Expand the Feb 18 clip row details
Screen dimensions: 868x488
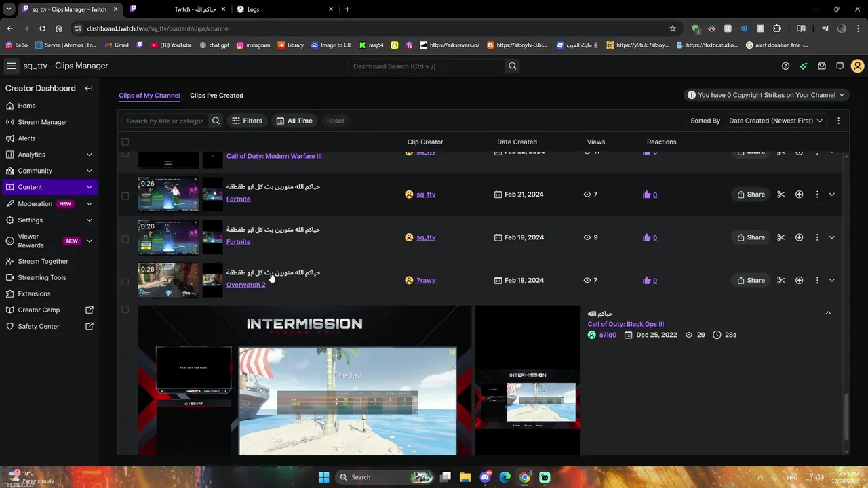click(x=831, y=280)
